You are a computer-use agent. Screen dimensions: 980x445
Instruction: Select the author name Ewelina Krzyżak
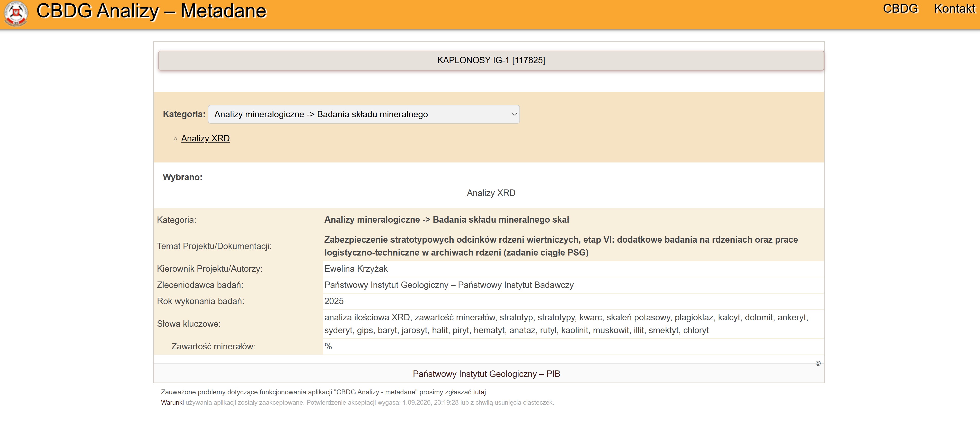click(x=356, y=269)
